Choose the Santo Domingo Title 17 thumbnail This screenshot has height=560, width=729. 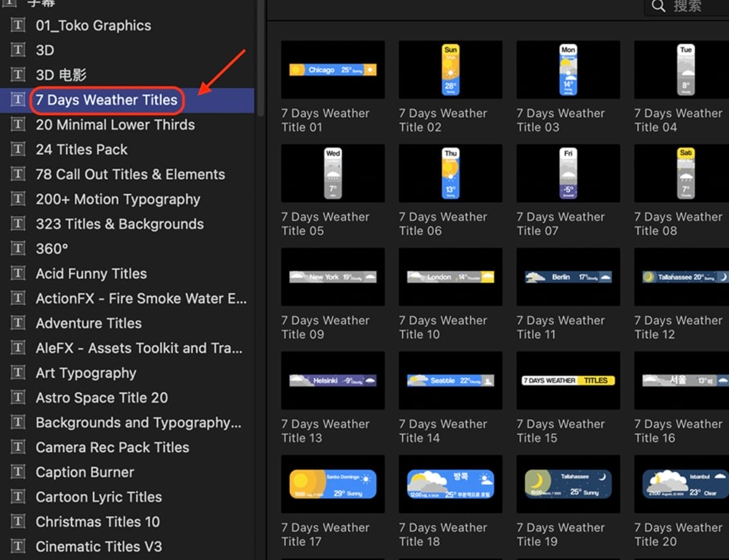tap(333, 484)
